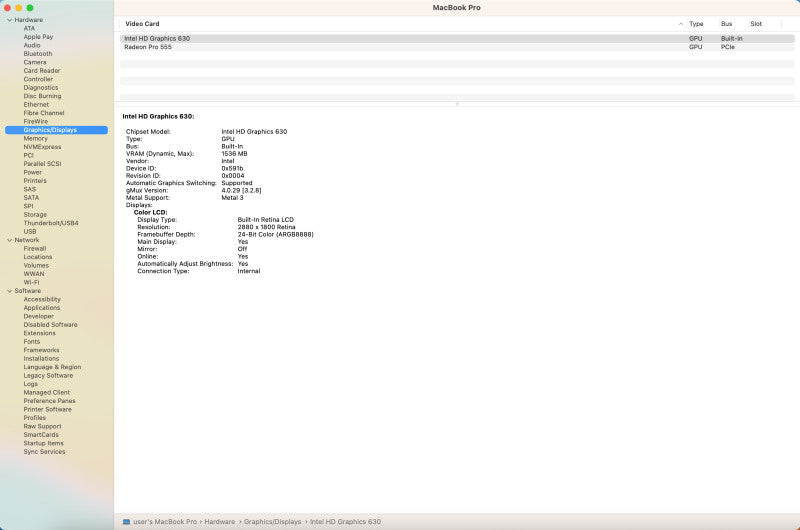This screenshot has height=530, width=800.
Task: Open Sync Services information
Action: point(44,452)
